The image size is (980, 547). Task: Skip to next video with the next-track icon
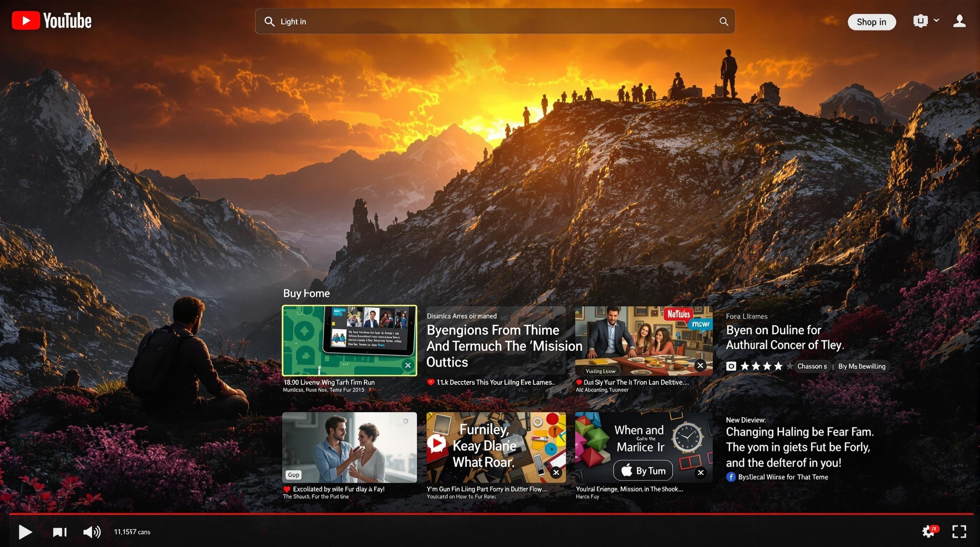click(x=60, y=532)
